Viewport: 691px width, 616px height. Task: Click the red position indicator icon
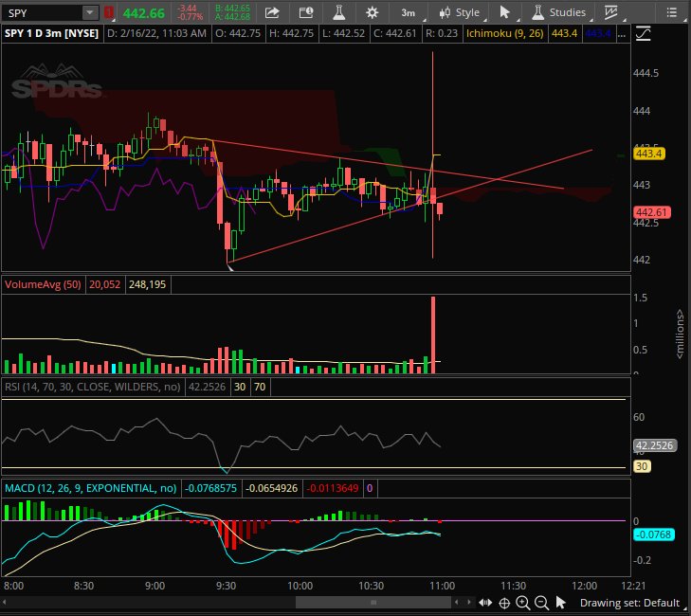click(109, 12)
